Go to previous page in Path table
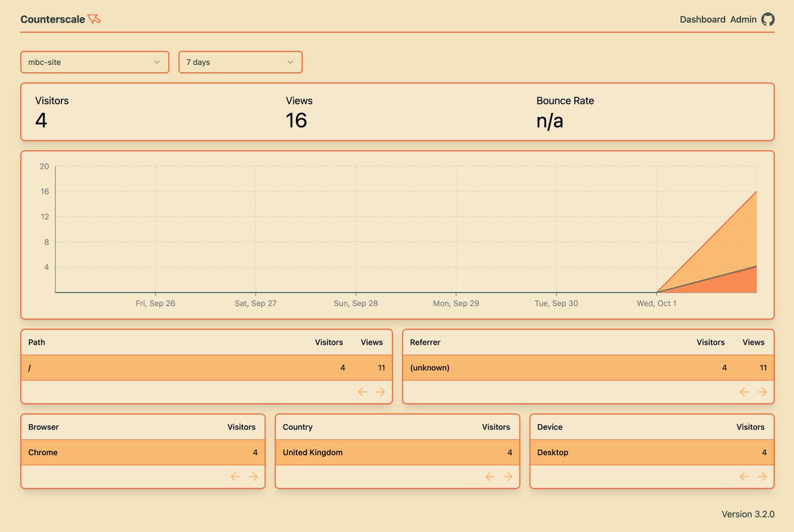Viewport: 794px width, 532px height. 363,392
